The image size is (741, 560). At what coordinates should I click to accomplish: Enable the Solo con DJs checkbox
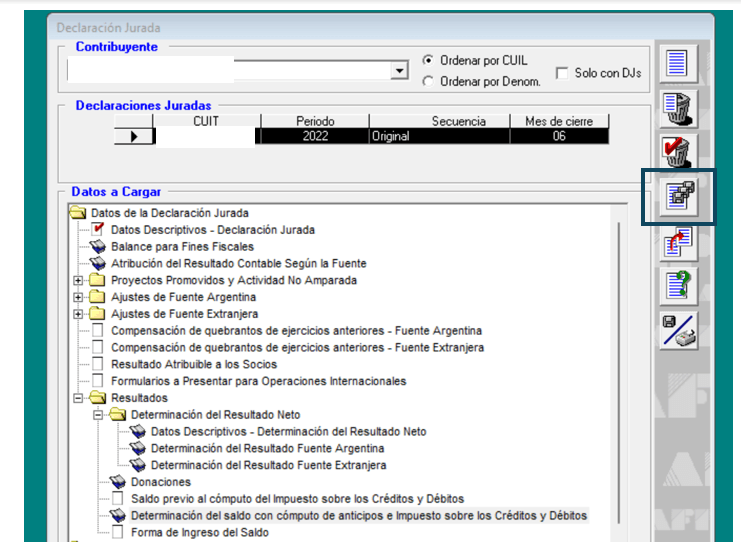(x=562, y=73)
